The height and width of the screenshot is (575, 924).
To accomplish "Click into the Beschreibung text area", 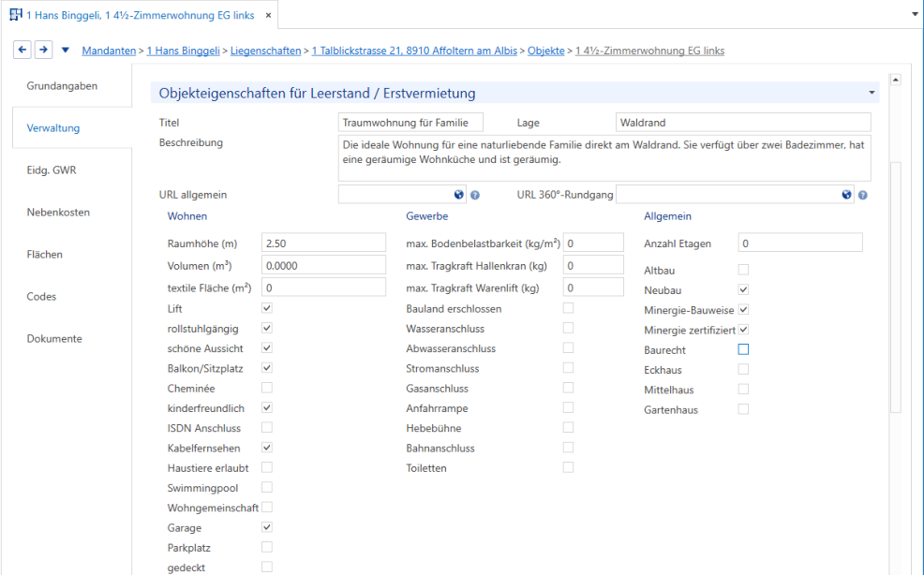I will click(604, 158).
